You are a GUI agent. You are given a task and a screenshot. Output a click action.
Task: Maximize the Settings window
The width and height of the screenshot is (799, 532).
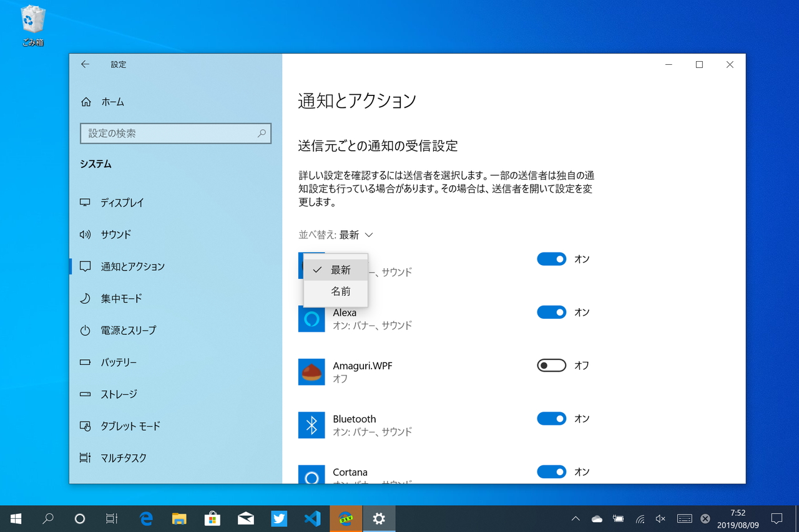tap(699, 65)
